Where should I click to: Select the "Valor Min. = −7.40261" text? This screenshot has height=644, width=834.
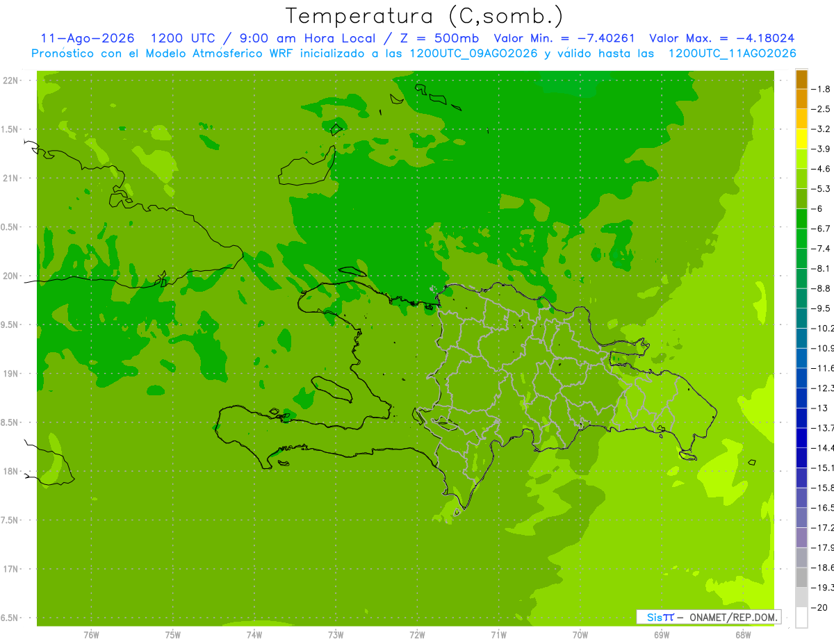click(x=564, y=38)
